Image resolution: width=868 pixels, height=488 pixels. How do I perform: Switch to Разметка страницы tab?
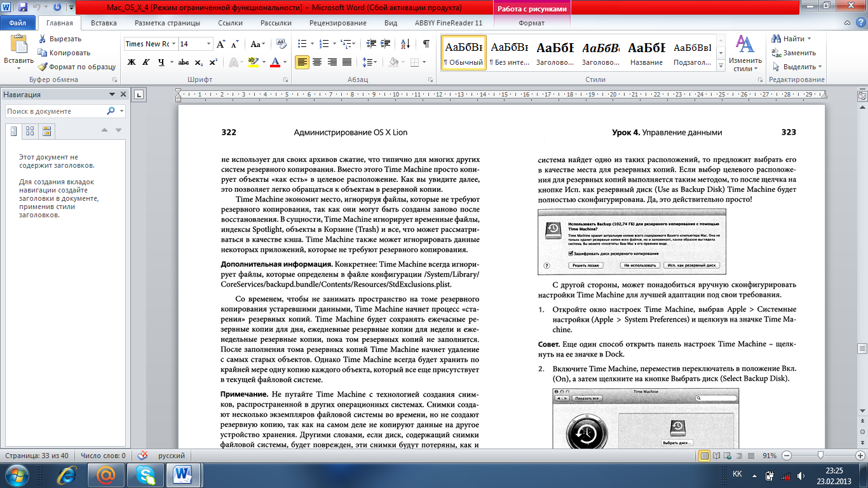(167, 23)
